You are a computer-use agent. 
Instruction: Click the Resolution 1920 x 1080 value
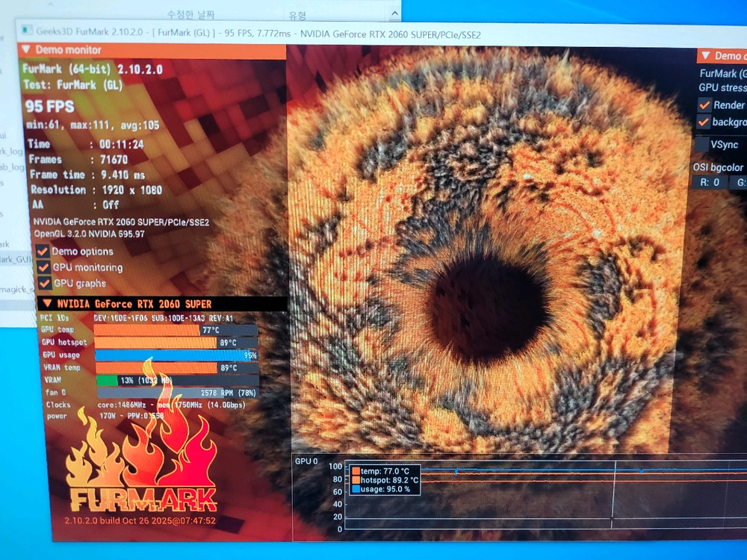[132, 190]
